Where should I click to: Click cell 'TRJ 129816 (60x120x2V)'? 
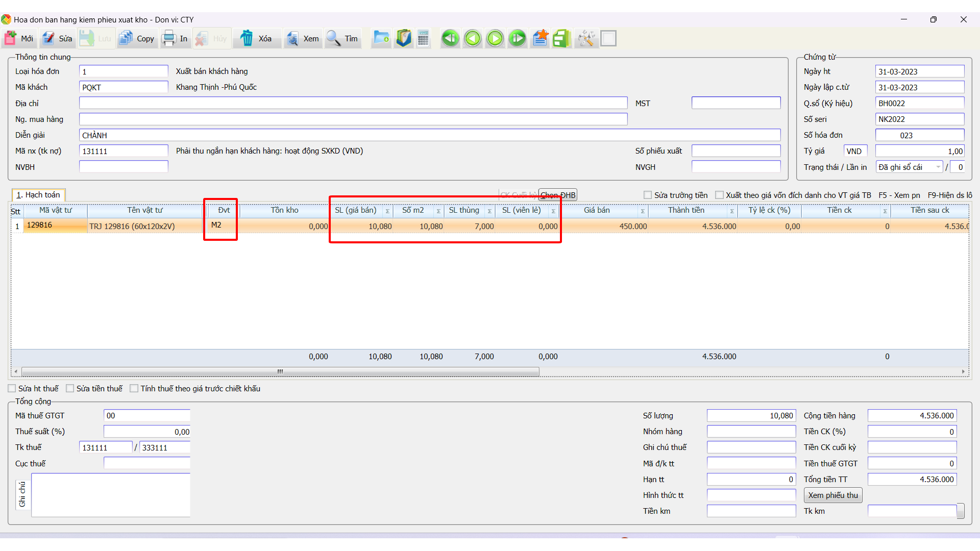(x=145, y=226)
